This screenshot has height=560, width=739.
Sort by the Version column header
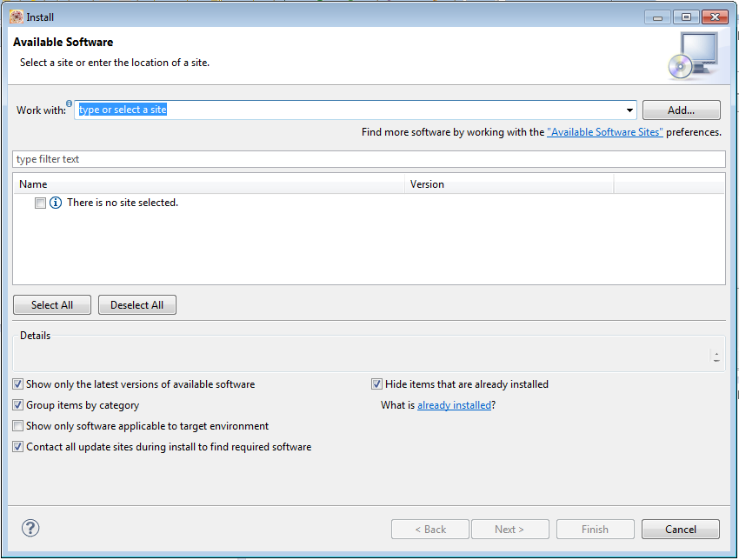(x=509, y=184)
